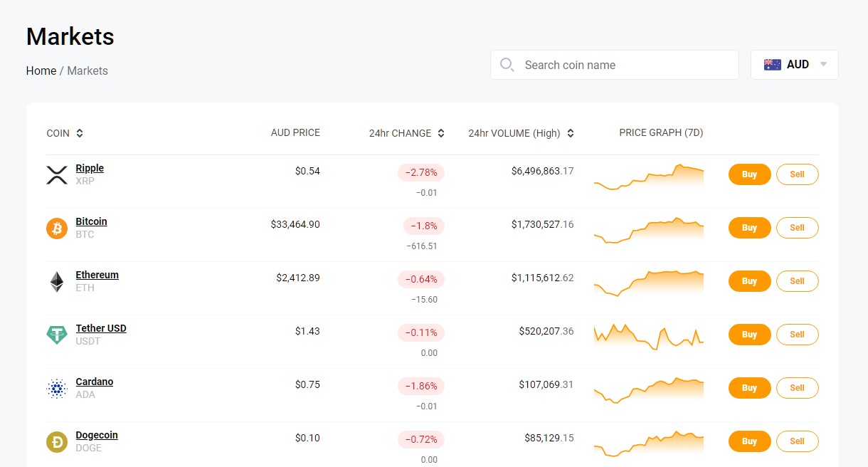Click the Markets breadcrumb text
The width and height of the screenshot is (868, 467).
(88, 71)
